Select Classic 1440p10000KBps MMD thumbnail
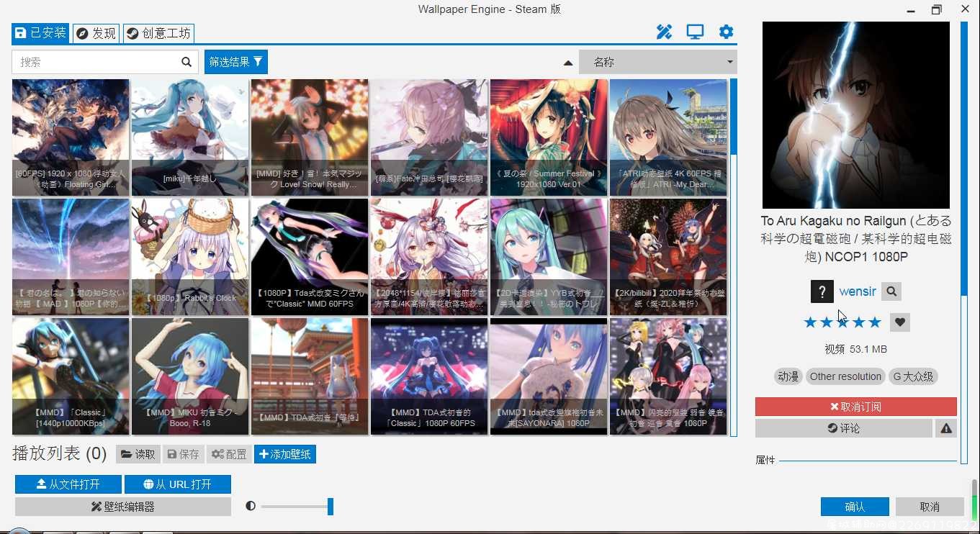The height and width of the screenshot is (534, 980). click(x=71, y=376)
